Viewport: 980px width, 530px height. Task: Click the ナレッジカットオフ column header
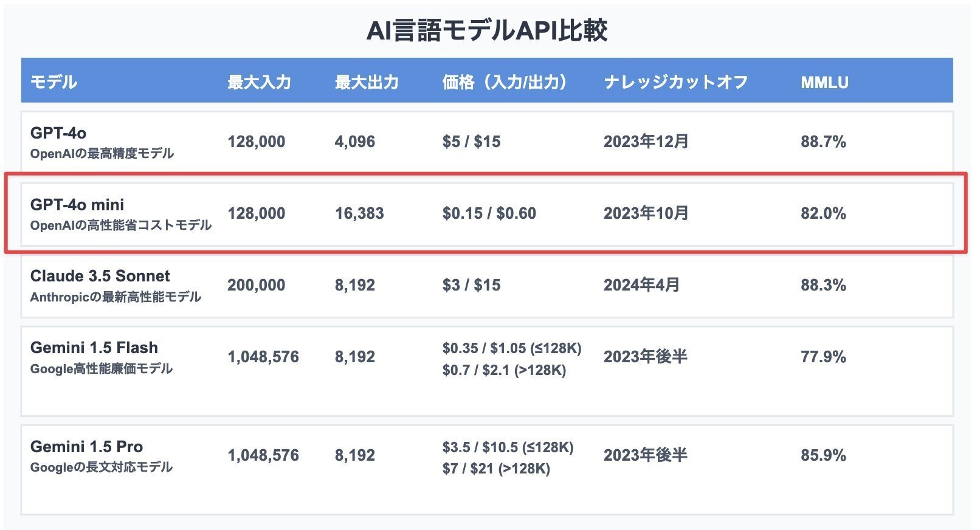(675, 82)
